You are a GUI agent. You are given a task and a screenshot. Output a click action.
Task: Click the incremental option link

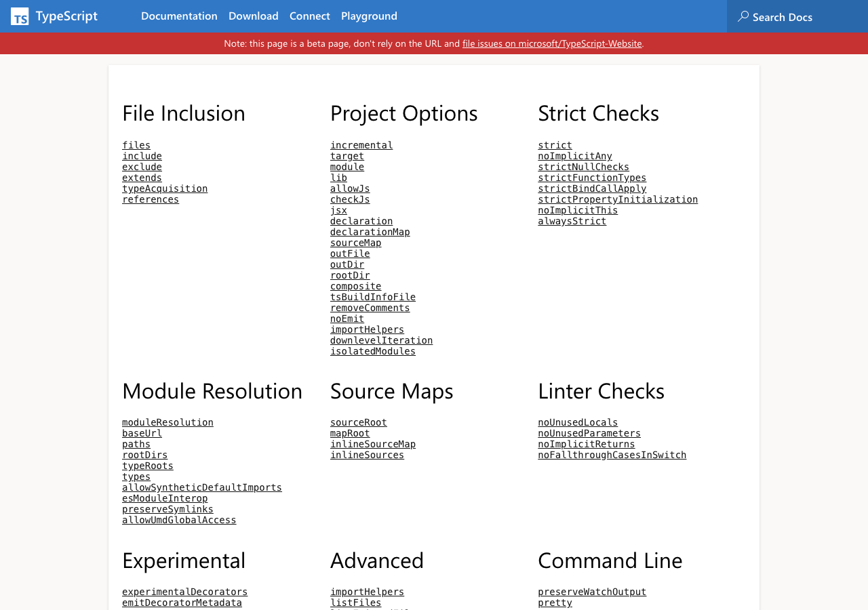pyautogui.click(x=361, y=145)
